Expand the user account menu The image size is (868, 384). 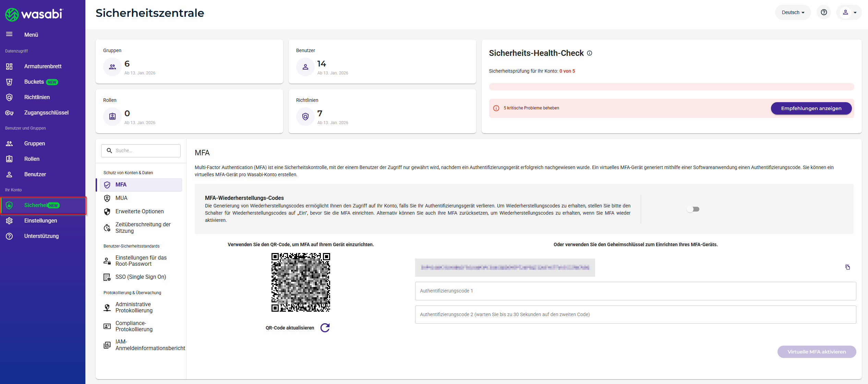click(849, 12)
